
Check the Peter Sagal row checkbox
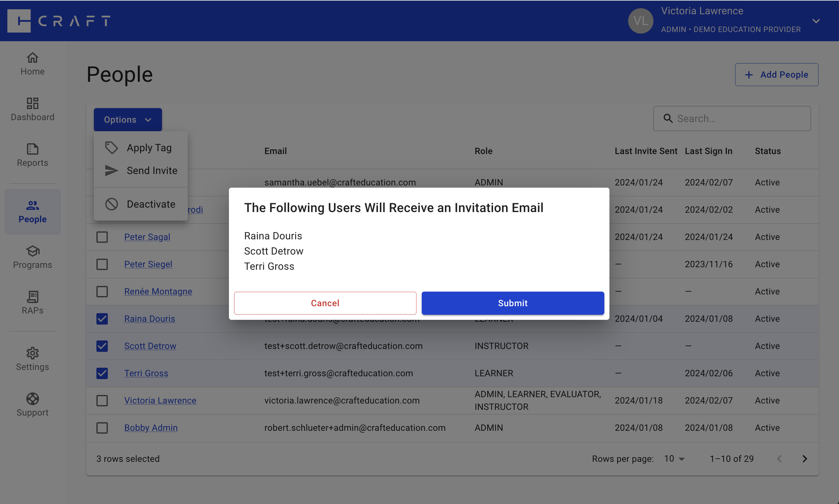pos(102,237)
